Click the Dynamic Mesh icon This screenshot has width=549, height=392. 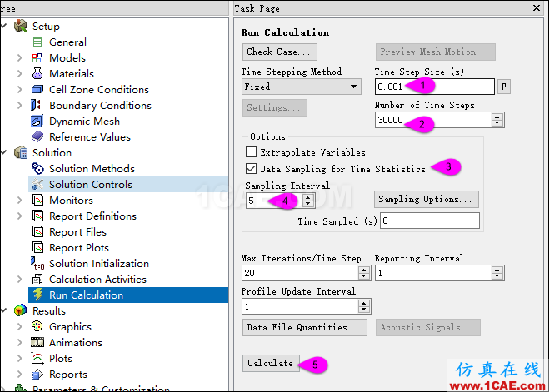[x=37, y=122]
